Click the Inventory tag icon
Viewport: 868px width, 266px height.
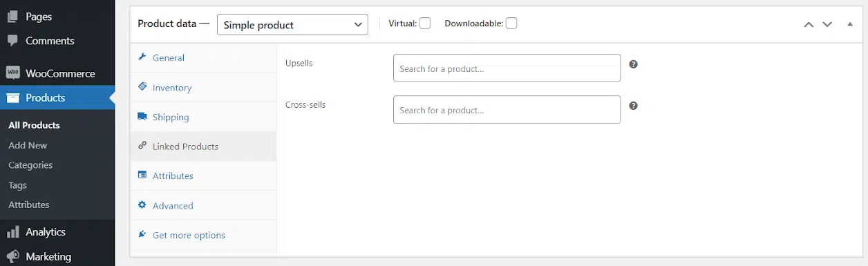pyautogui.click(x=142, y=87)
